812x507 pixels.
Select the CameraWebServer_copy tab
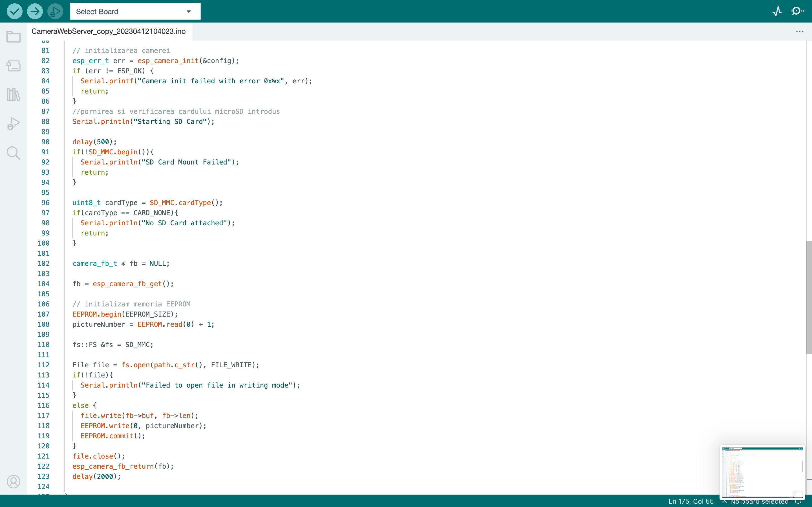(109, 31)
